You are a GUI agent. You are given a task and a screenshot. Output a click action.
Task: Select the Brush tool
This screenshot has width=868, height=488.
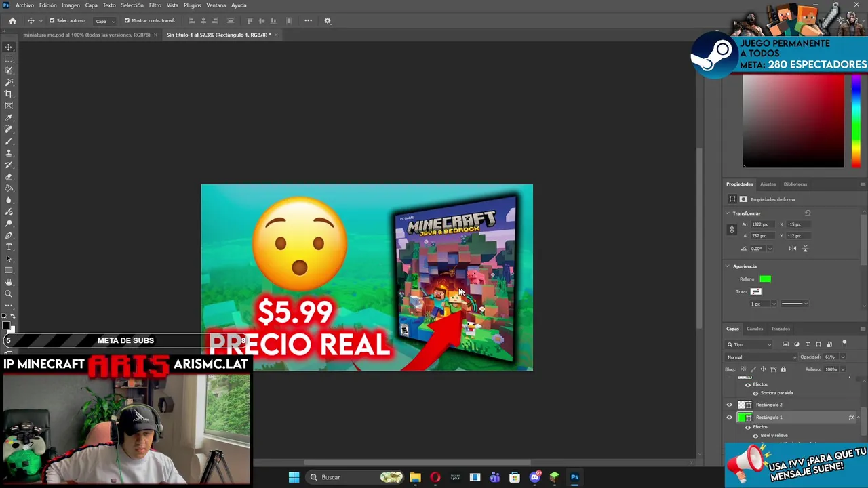[x=9, y=141]
